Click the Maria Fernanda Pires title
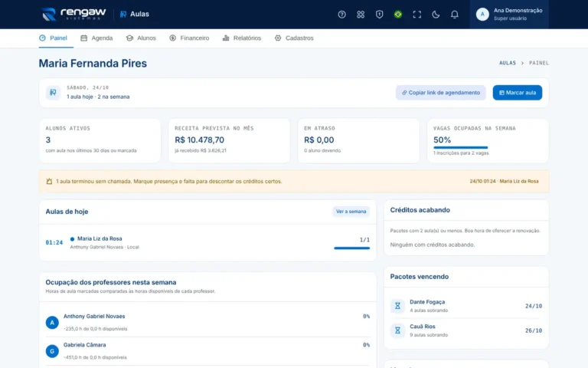The width and height of the screenshot is (588, 368). pyautogui.click(x=93, y=63)
